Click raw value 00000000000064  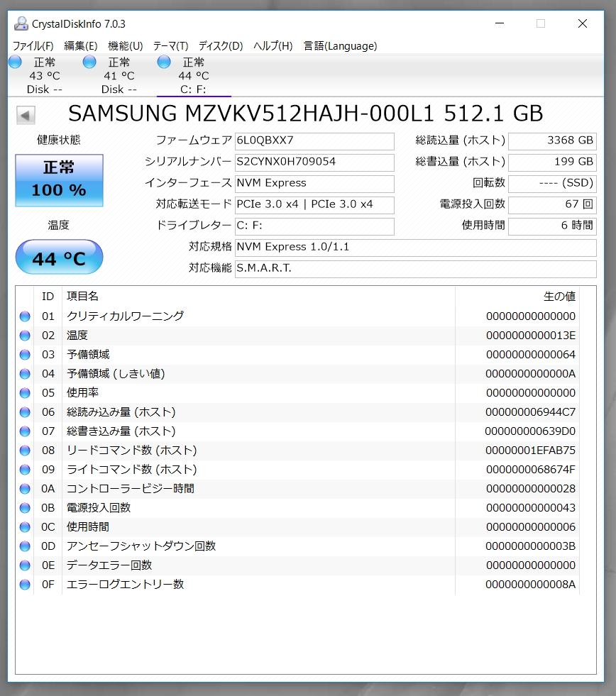coord(531,355)
